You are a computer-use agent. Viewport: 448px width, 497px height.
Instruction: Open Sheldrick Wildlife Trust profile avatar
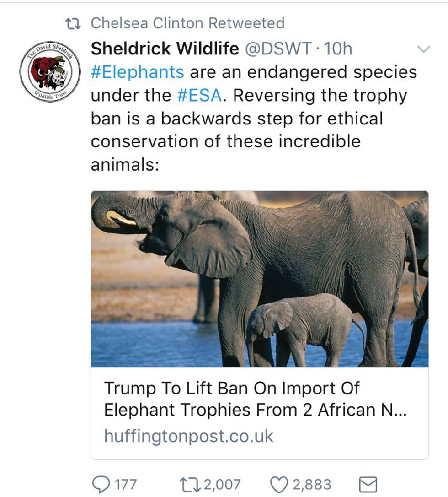50,71
